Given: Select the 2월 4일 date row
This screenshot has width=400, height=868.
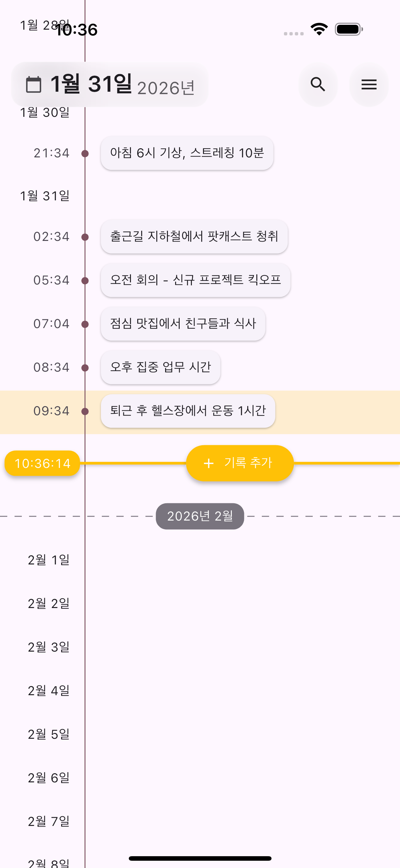Looking at the screenshot, I should 48,691.
